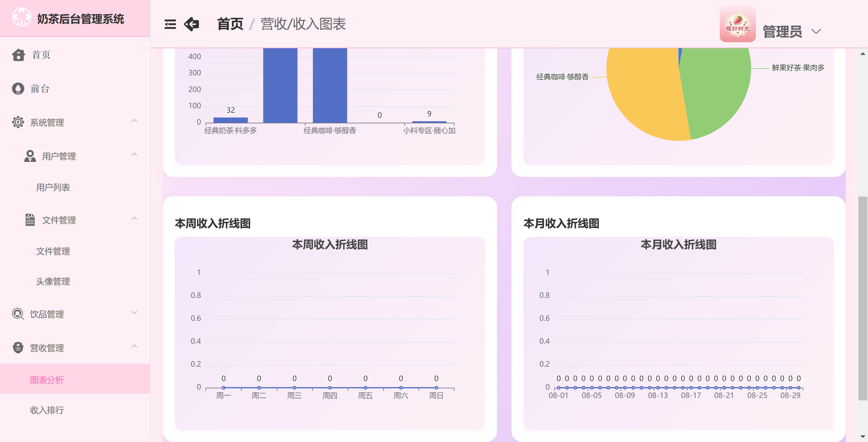Expand the 饮品管理 menu chevron

(134, 313)
